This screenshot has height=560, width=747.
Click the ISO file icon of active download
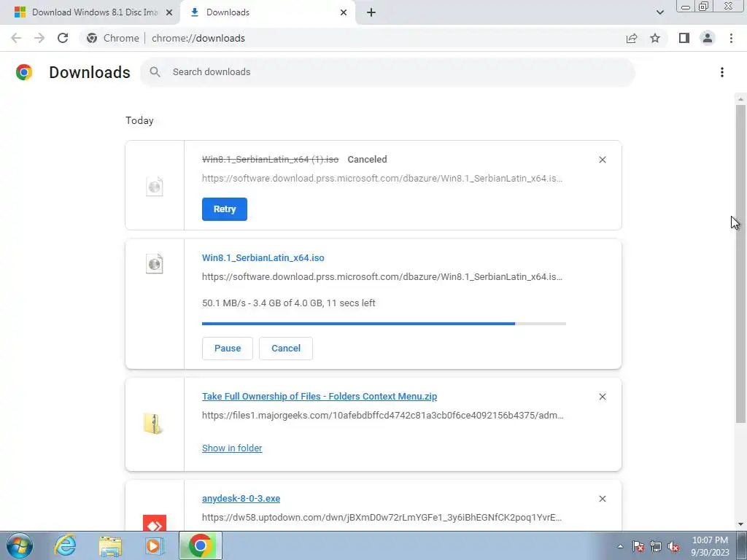(155, 263)
